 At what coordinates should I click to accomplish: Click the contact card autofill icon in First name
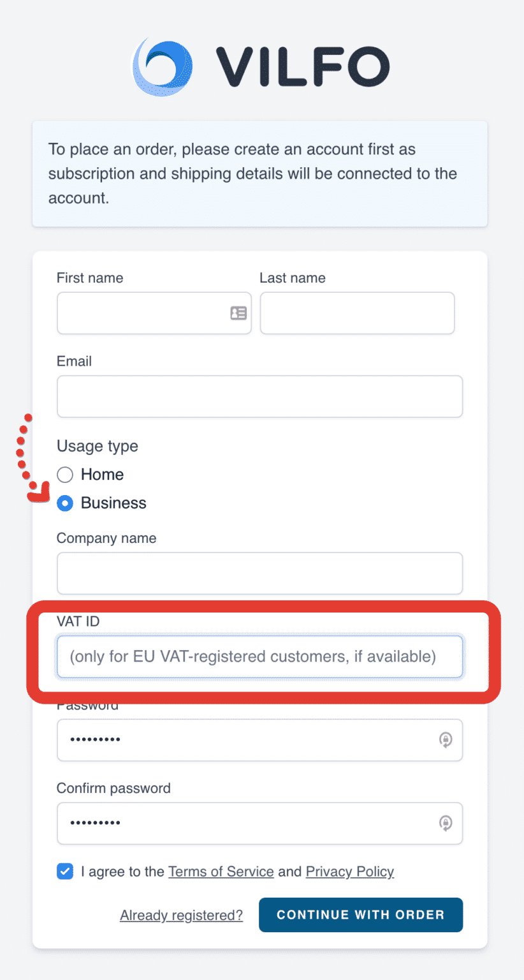point(238,313)
